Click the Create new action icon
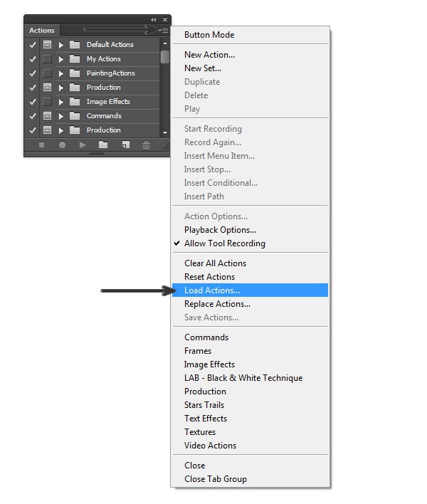Image resolution: width=427 pixels, height=504 pixels. click(125, 145)
